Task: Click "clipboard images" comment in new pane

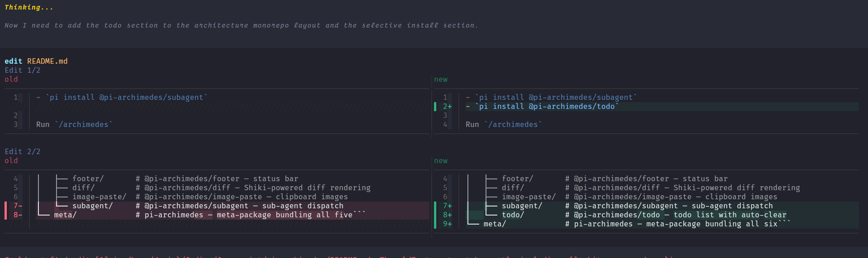Action: [741, 197]
